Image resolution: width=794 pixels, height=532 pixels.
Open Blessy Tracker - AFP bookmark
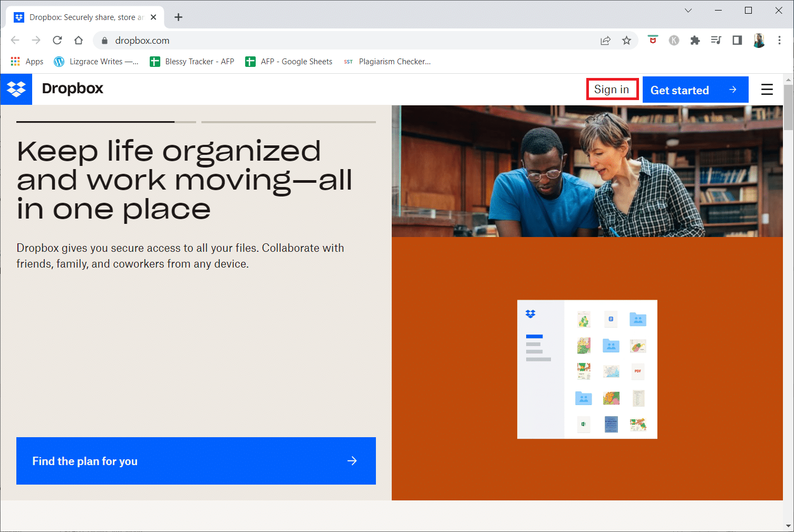point(192,62)
